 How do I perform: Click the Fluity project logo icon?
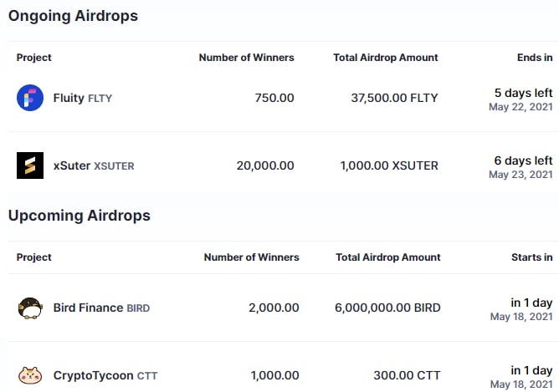pyautogui.click(x=30, y=98)
